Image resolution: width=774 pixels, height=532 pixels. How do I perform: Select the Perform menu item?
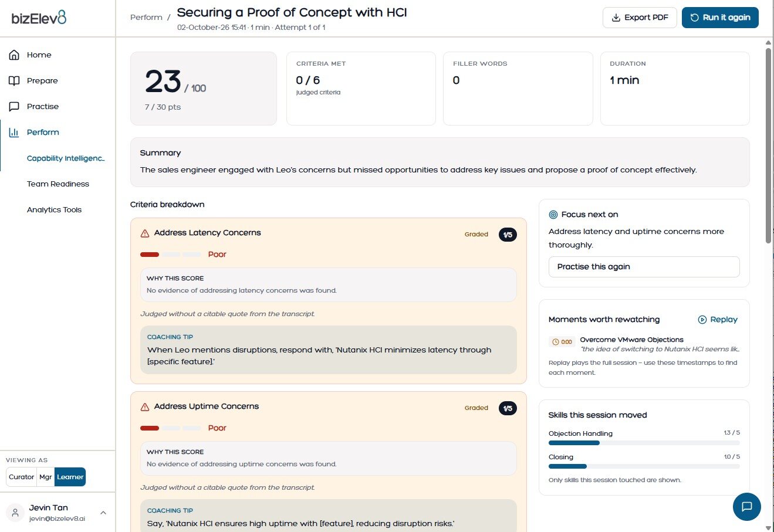[58, 133]
